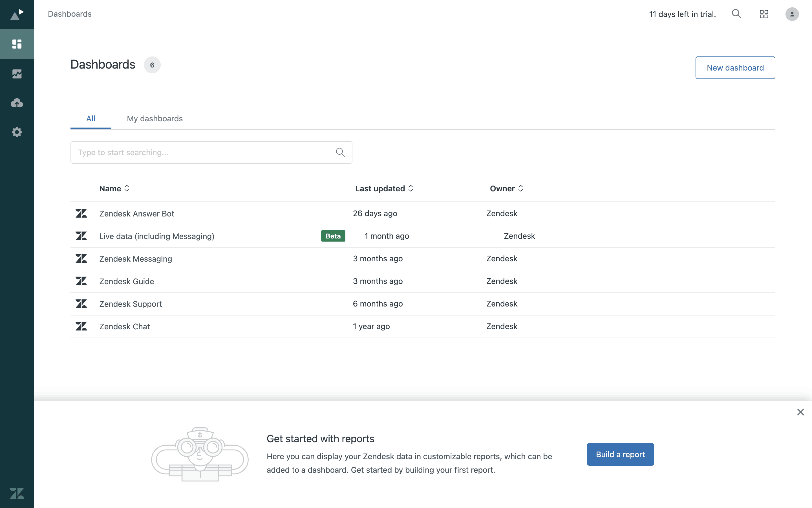The image size is (812, 508).
Task: Click the Dashboards breadcrumb in the header
Action: click(70, 14)
